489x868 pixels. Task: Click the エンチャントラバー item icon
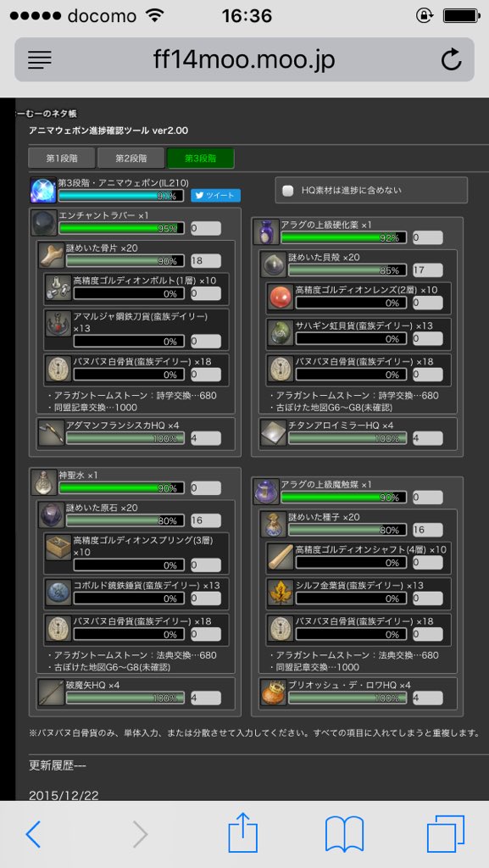pos(44,223)
